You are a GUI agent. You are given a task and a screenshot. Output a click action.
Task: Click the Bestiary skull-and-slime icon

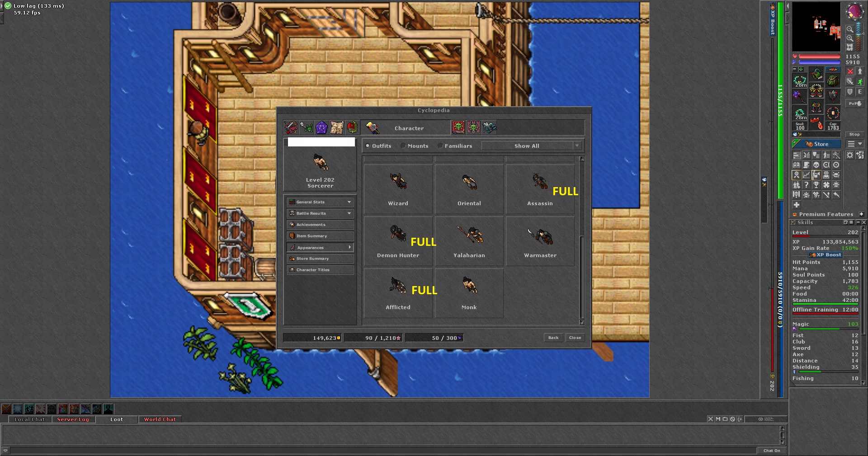coord(306,128)
